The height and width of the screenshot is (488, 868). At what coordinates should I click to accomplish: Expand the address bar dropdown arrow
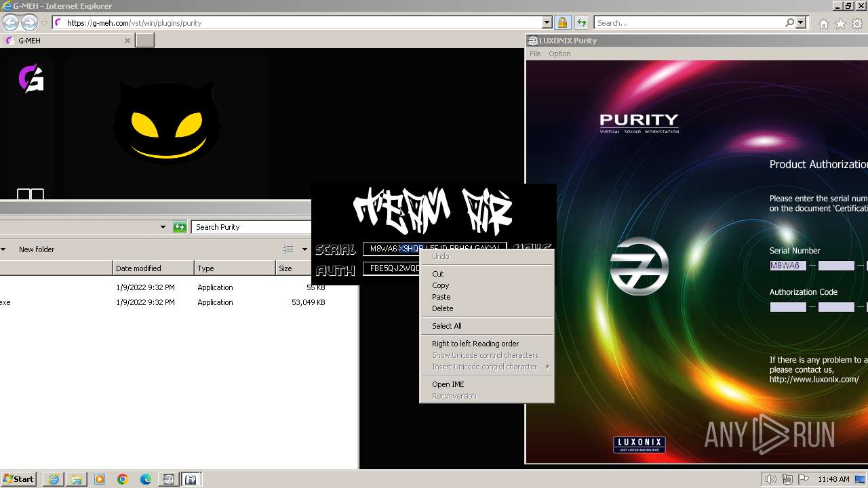(x=547, y=22)
